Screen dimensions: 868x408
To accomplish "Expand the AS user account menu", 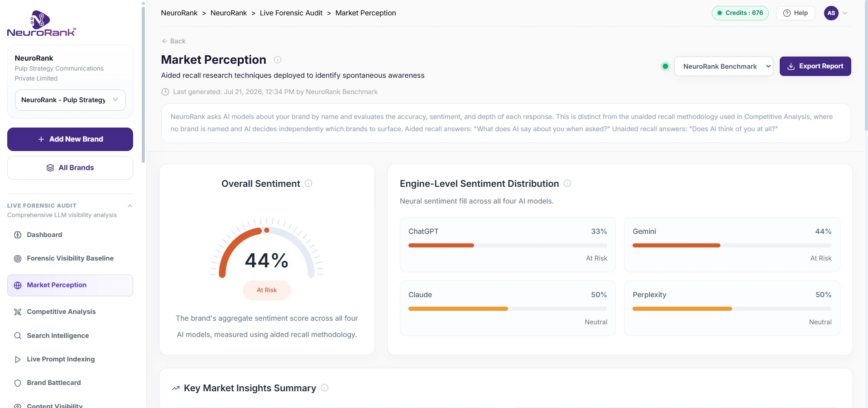I will (x=836, y=13).
